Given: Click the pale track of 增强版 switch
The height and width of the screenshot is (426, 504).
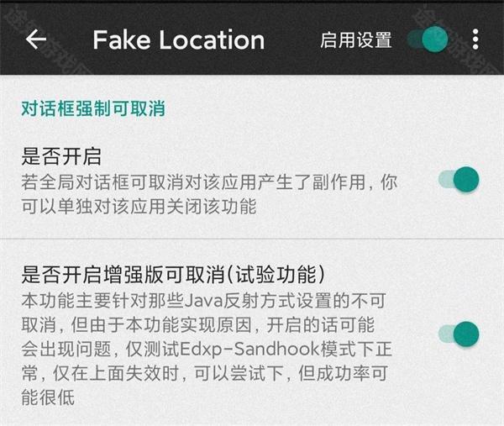Looking at the screenshot, I should coord(447,334).
